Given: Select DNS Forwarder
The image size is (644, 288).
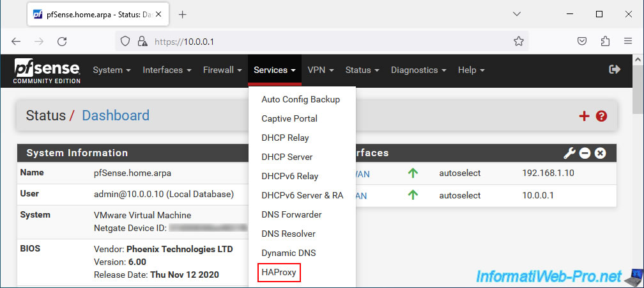Looking at the screenshot, I should [x=291, y=215].
